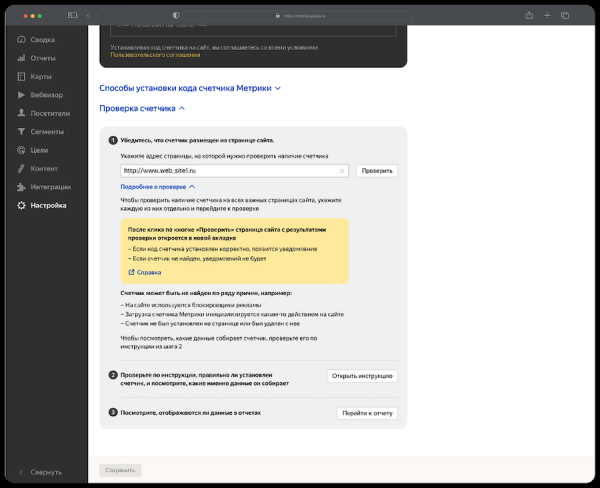Image resolution: width=600 pixels, height=488 pixels.
Task: Open the Вебвизор play icon
Action: [21, 95]
